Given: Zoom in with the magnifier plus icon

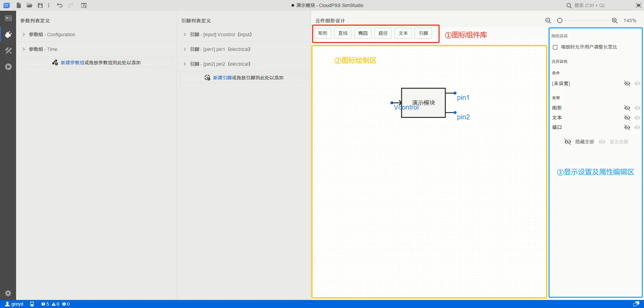Looking at the screenshot, I should (x=614, y=20).
